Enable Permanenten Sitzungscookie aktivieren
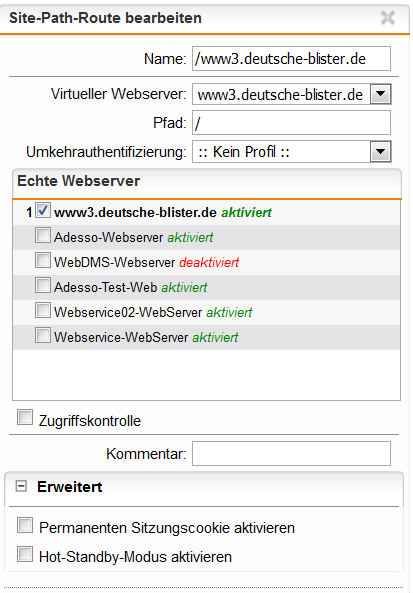The height and width of the screenshot is (593, 413). click(x=25, y=525)
